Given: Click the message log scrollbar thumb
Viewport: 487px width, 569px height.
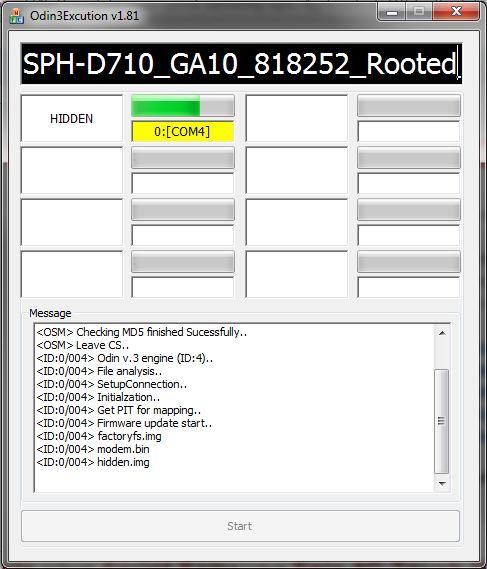Looking at the screenshot, I should pos(442,421).
